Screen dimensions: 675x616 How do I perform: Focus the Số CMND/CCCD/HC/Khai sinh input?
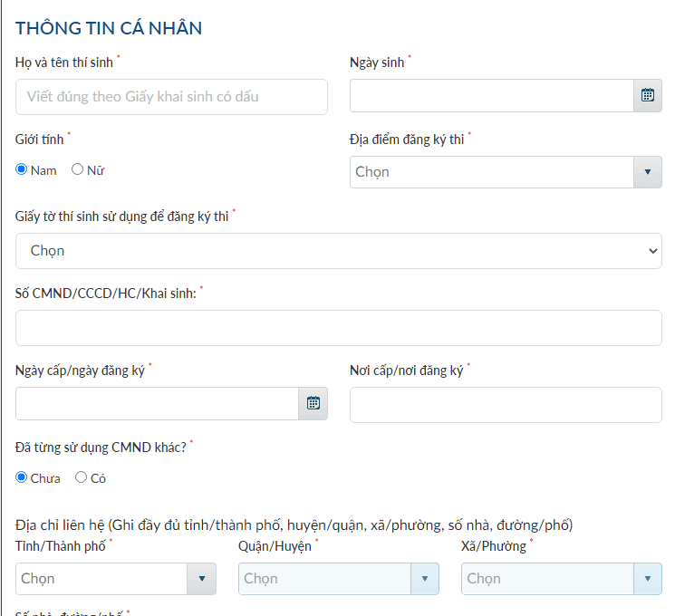click(338, 328)
